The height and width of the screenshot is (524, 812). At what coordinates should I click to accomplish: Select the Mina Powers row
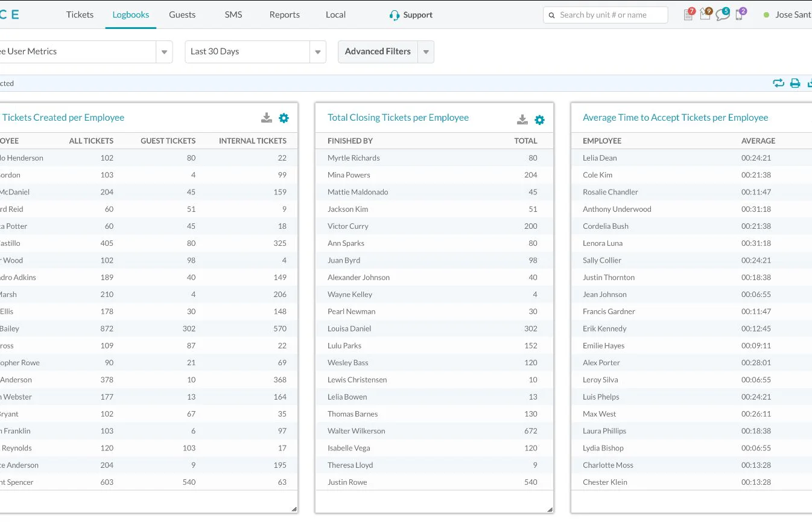(x=434, y=175)
